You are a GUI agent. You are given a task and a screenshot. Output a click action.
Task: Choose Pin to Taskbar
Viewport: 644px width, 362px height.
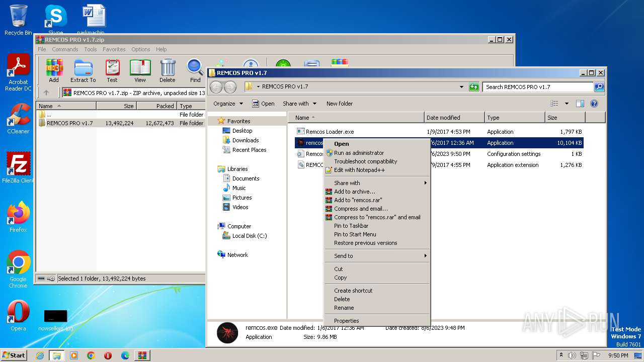click(x=376, y=226)
